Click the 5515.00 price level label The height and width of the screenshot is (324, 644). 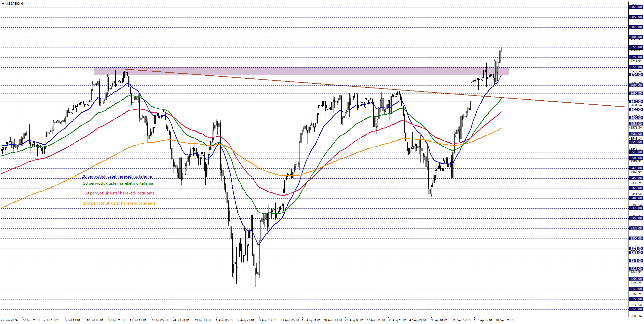click(x=636, y=152)
